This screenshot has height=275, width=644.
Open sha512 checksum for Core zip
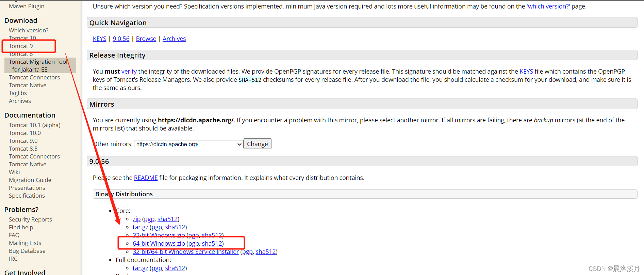coord(167,219)
